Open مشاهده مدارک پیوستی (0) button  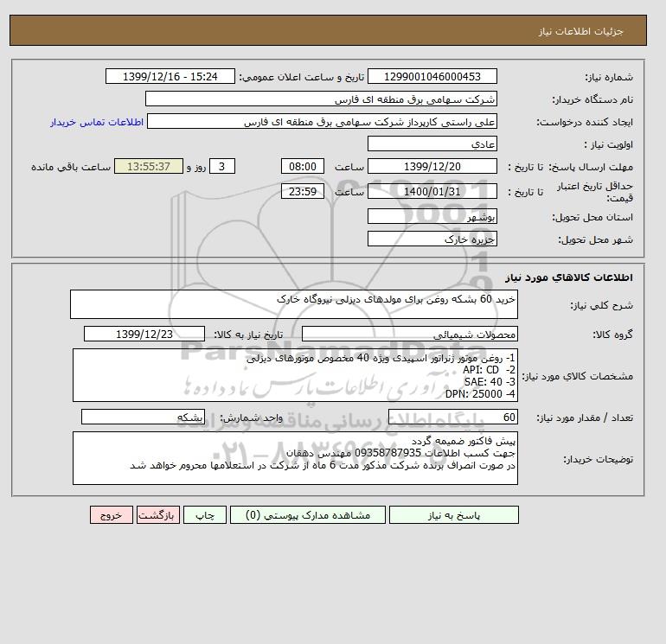point(308,514)
